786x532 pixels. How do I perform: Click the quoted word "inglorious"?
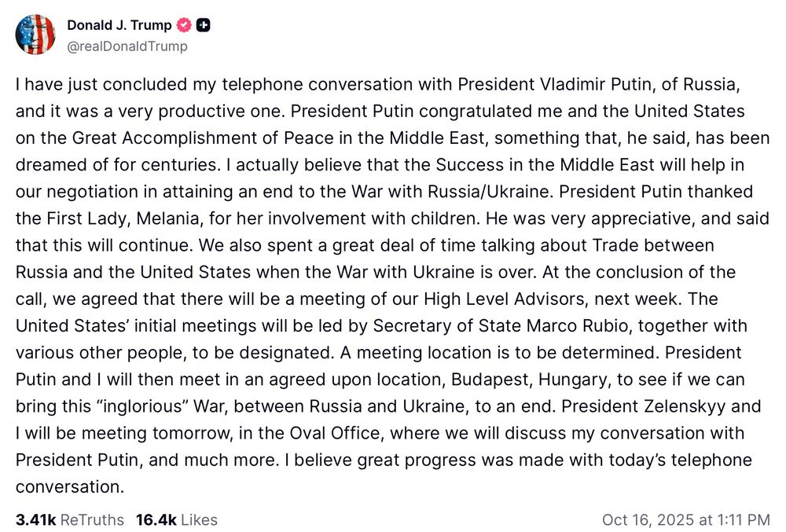[127, 406]
